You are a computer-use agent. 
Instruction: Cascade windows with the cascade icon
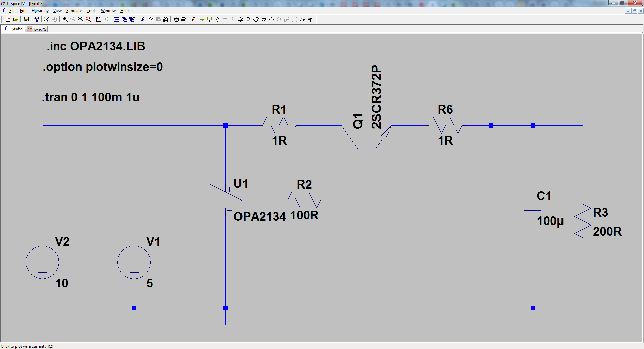coord(124,19)
